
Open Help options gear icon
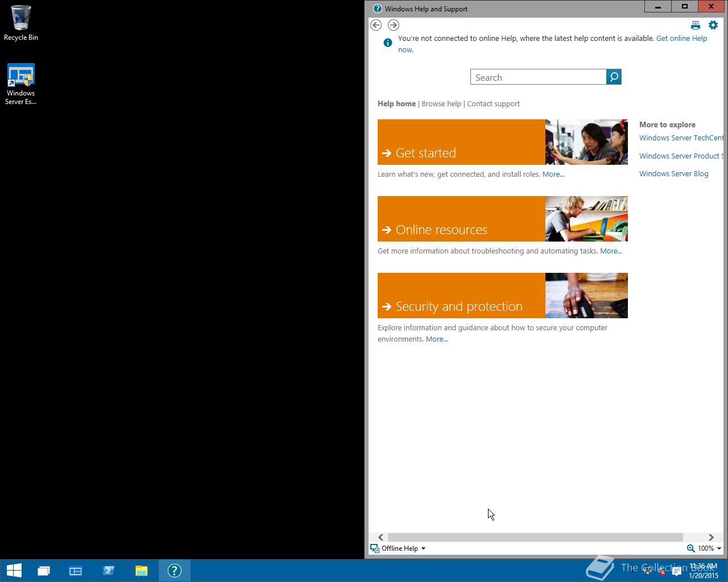tap(713, 25)
